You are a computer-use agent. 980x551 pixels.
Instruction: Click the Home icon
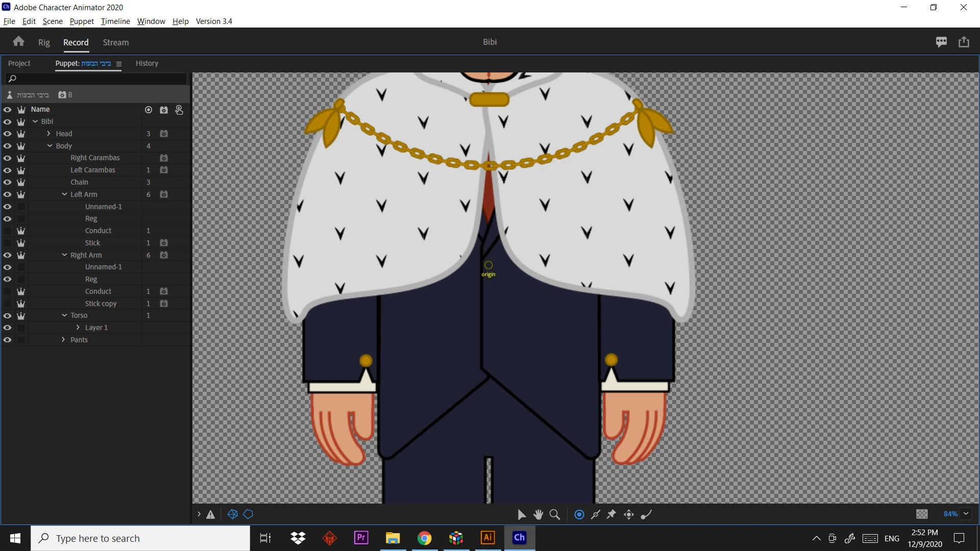point(19,41)
